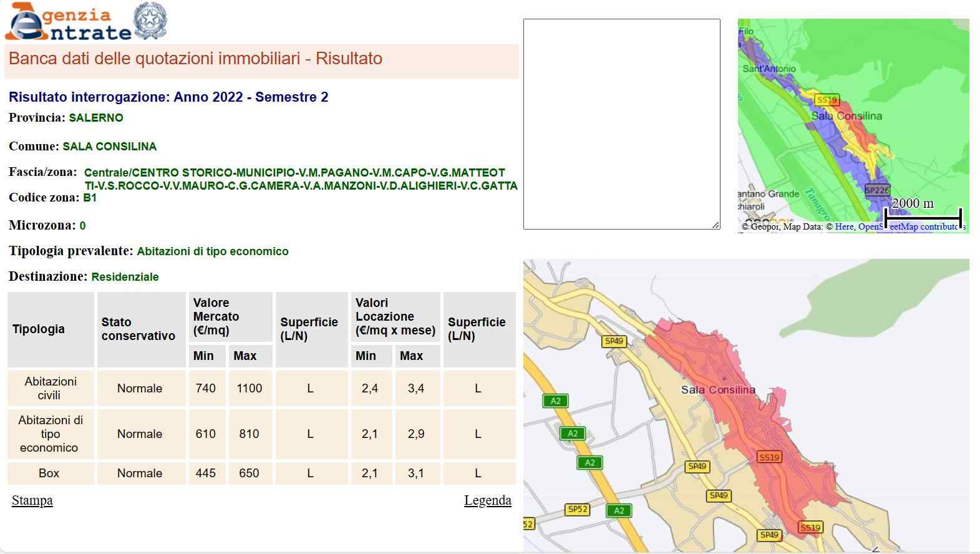Click the Agenzia Entrate logo
The height and width of the screenshot is (554, 980).
(69, 22)
